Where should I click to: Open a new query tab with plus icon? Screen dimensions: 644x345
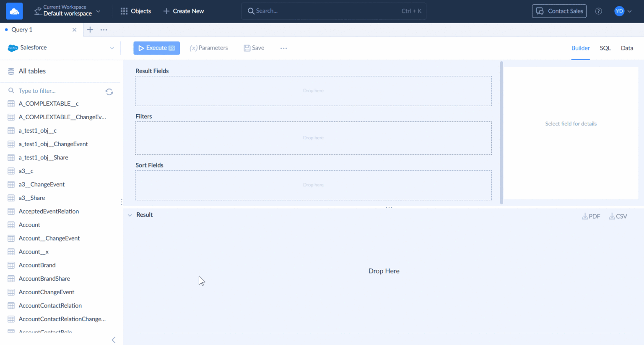tap(90, 29)
